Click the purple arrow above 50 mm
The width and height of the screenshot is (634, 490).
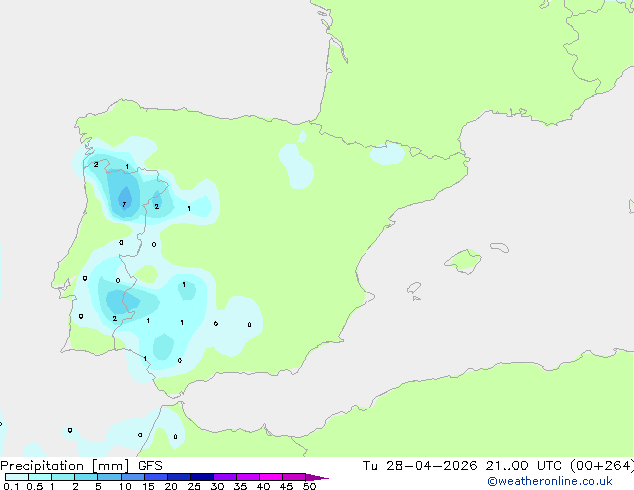(317, 478)
